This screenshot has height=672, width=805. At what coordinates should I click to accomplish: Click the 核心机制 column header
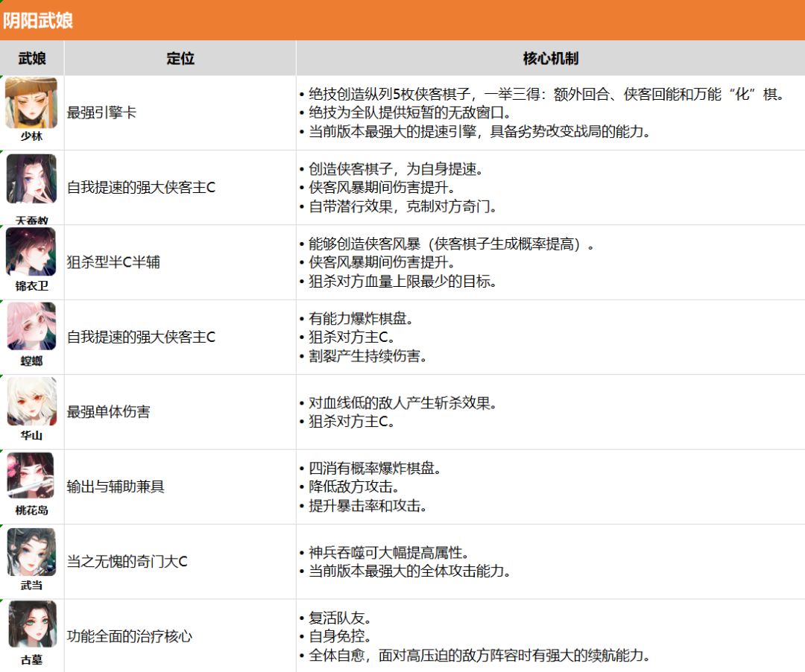pos(550,58)
